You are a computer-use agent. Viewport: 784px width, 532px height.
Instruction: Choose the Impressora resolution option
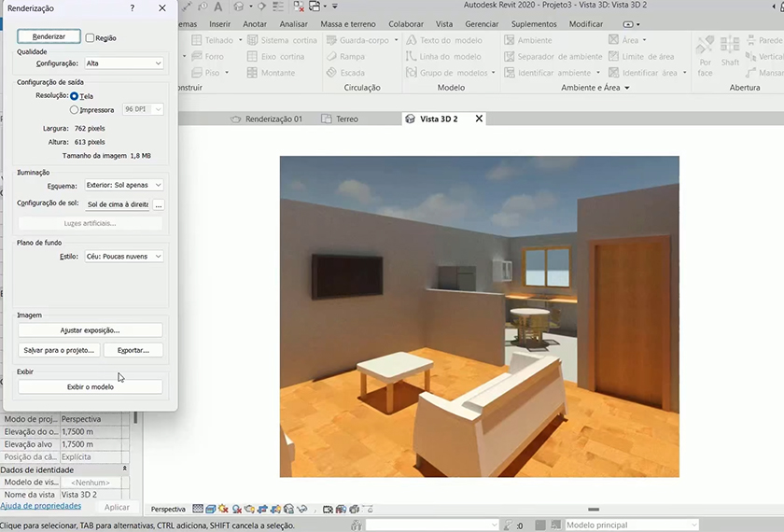point(75,110)
